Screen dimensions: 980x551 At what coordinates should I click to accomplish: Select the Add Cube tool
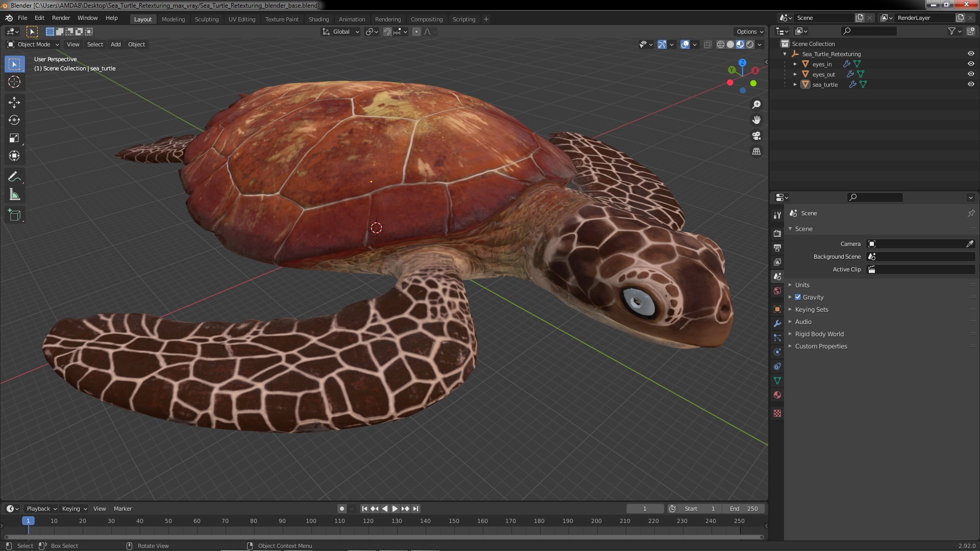[x=14, y=215]
